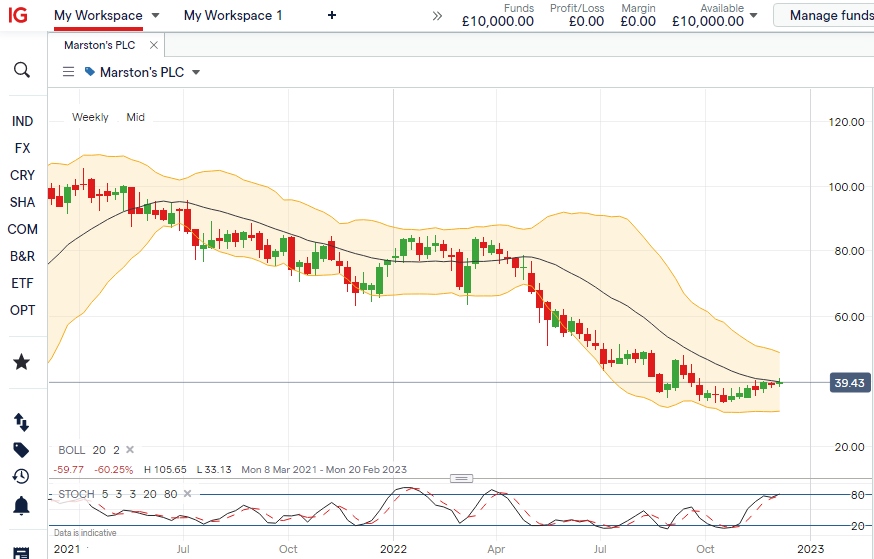Select the SHA shares category

[x=22, y=202]
